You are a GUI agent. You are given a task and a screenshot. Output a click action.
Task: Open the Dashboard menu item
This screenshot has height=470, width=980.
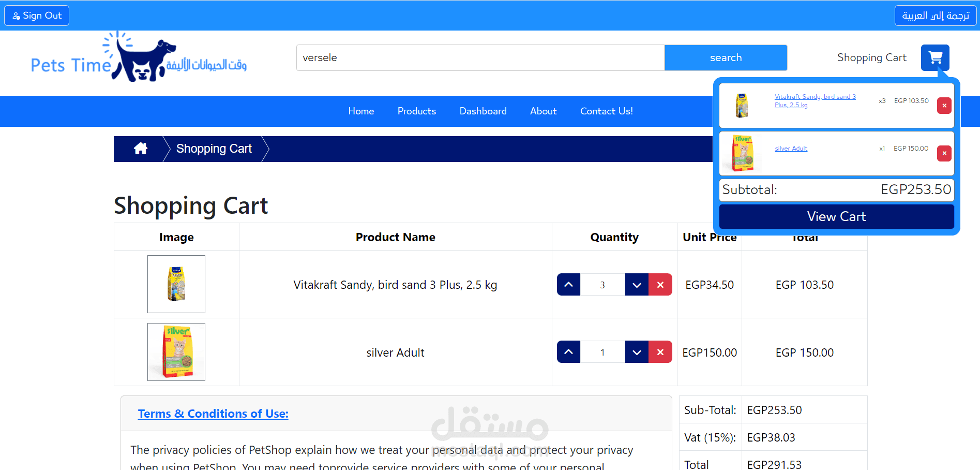(x=483, y=111)
